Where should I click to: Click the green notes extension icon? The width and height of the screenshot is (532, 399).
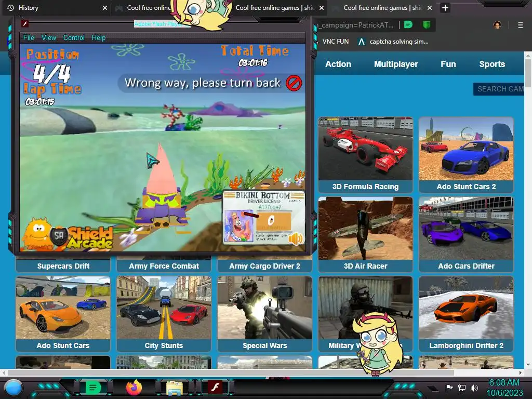click(408, 25)
